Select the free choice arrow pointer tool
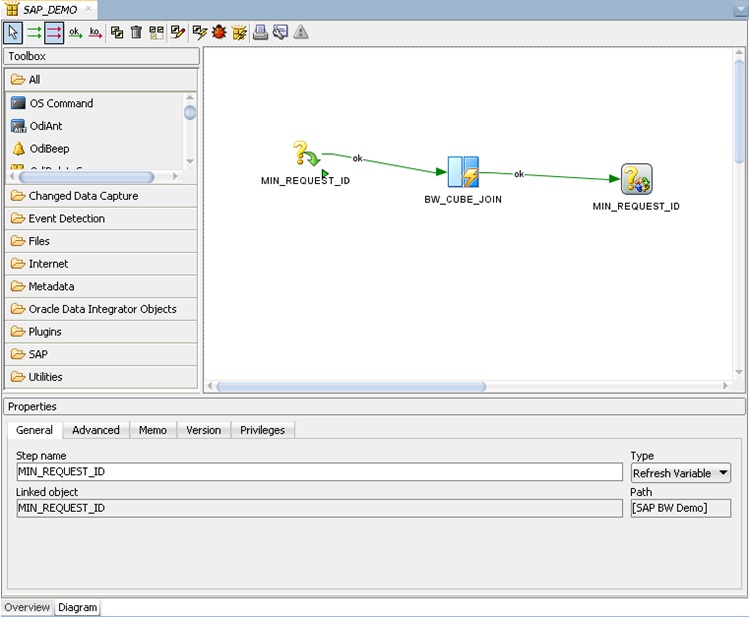This screenshot has height=617, width=750. point(13,33)
